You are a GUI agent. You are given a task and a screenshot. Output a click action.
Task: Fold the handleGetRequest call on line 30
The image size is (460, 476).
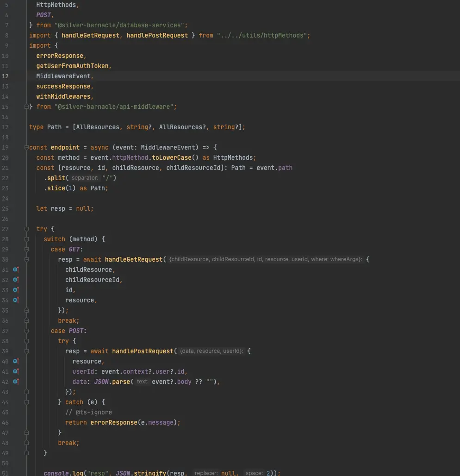tap(26, 260)
